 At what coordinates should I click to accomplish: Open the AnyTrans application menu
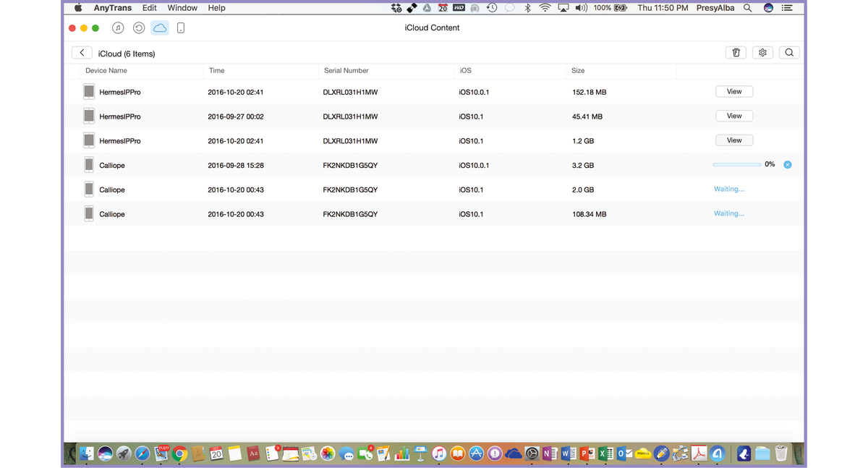click(x=113, y=8)
